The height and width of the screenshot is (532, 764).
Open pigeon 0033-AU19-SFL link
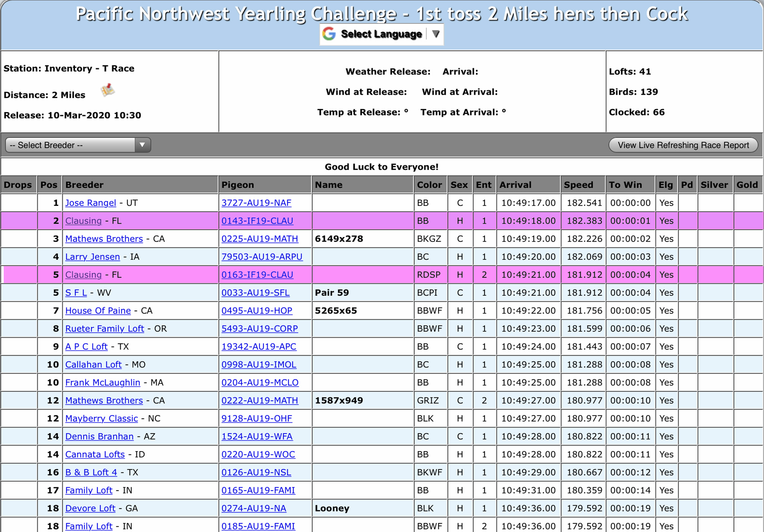[x=256, y=293]
